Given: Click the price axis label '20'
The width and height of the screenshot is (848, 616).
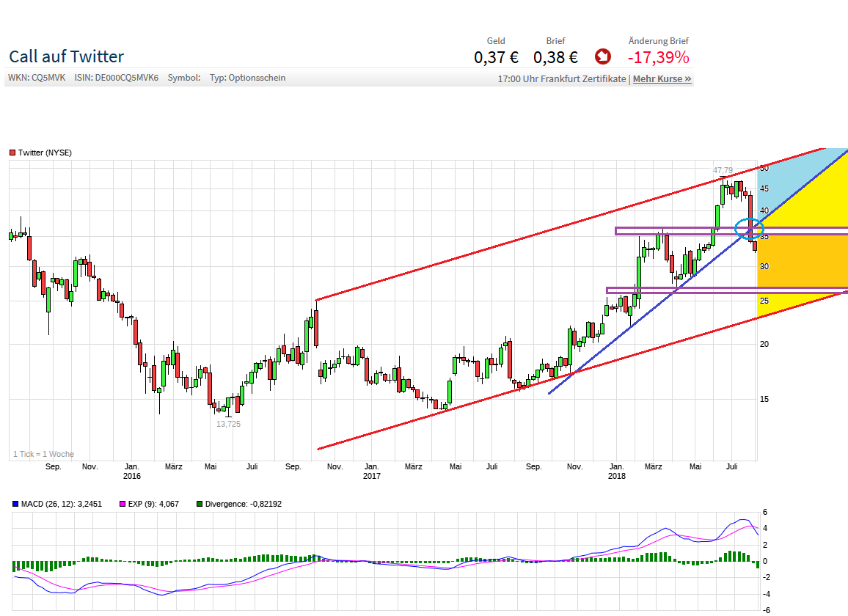Looking at the screenshot, I should click(764, 344).
